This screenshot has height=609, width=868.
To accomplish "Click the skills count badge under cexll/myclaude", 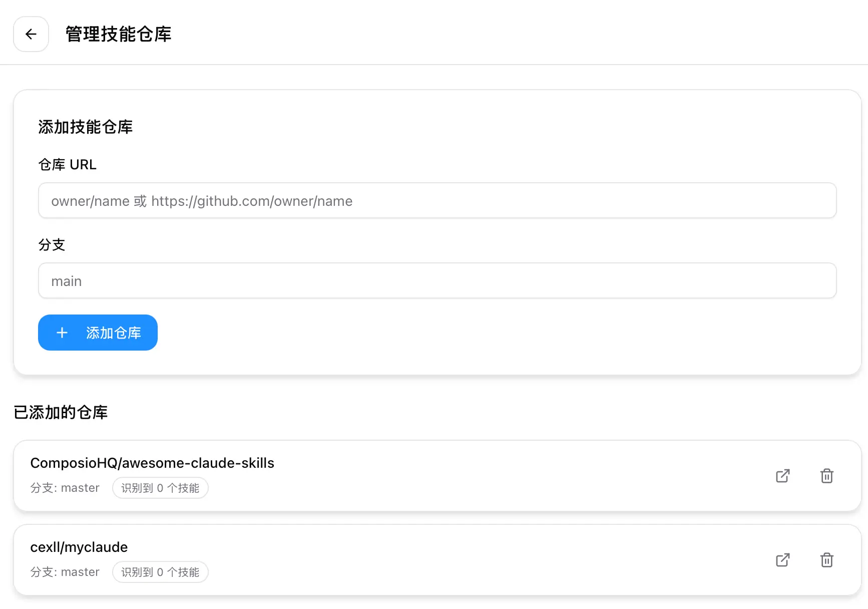I will pos(160,572).
